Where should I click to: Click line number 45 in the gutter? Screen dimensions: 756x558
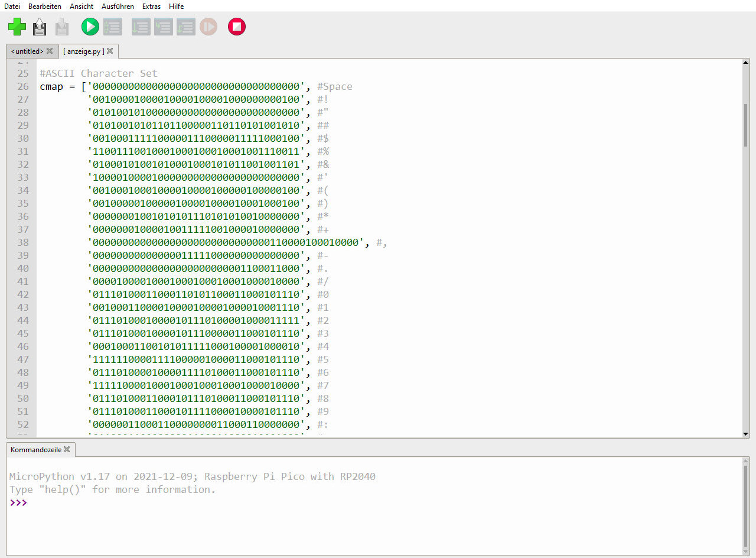click(x=23, y=333)
